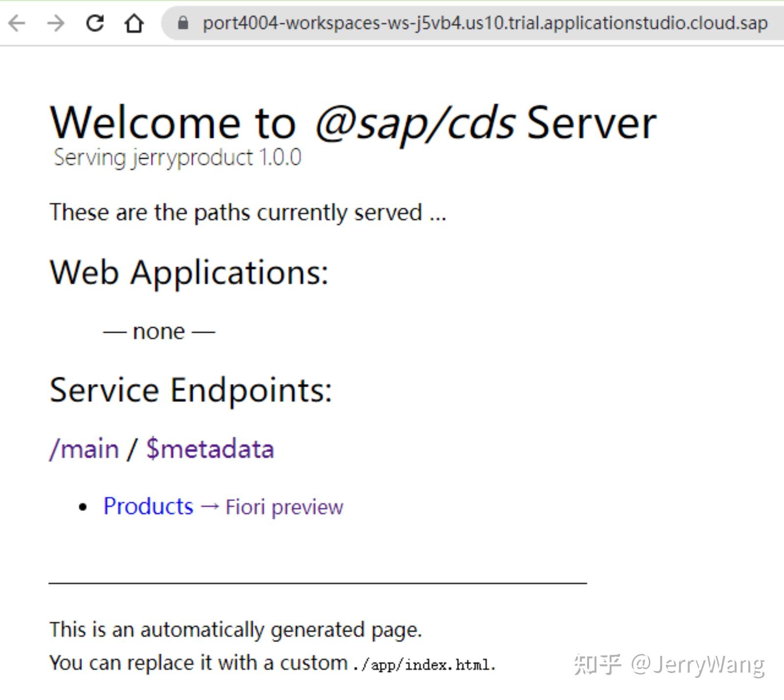Screen dimensions: 784x700
Task: Select the port4004 workspace URL text
Action: pos(485,22)
